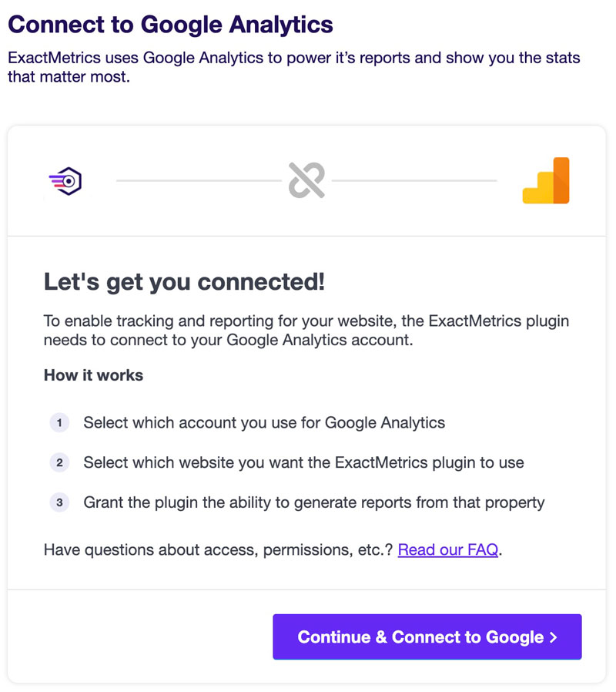
Task: Click the broken link connection icon
Action: click(306, 180)
